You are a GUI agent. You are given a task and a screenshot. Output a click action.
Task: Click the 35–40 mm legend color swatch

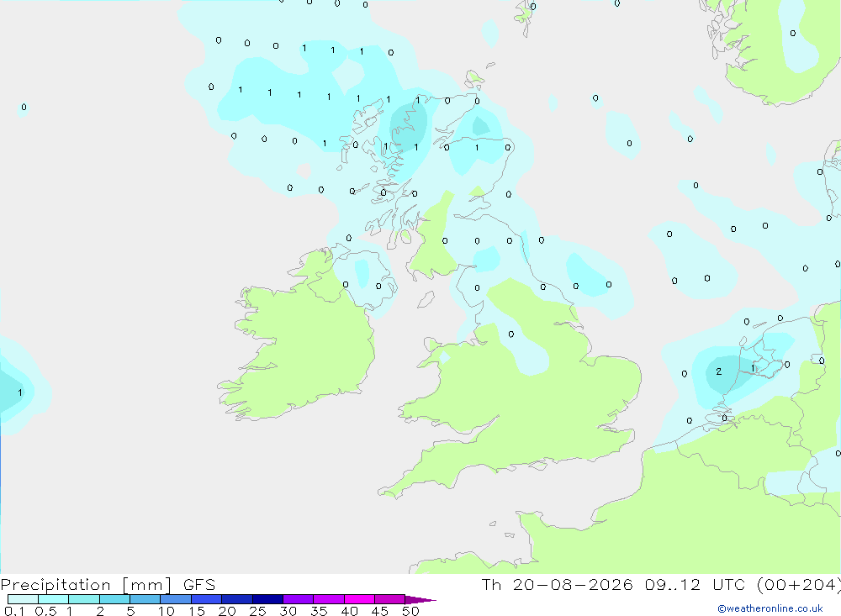coord(329,599)
